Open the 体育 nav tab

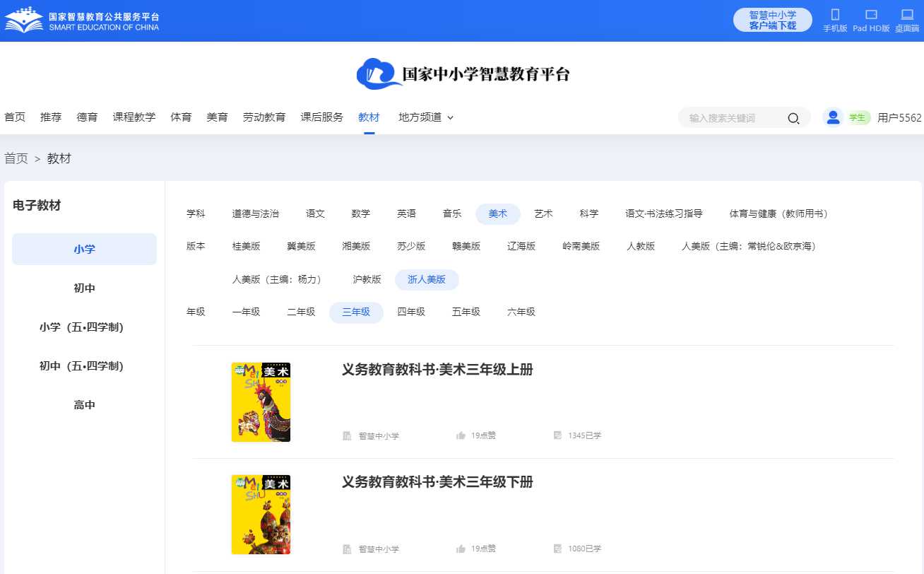(x=181, y=117)
